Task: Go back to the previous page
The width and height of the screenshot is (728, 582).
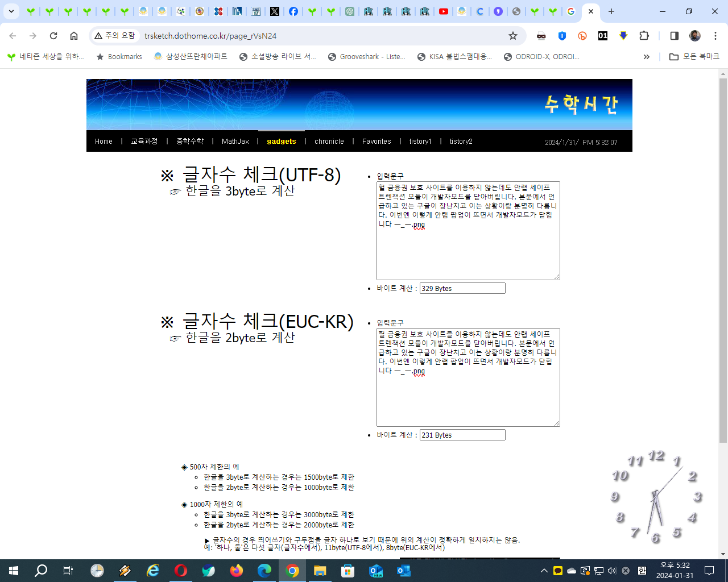Action: click(x=13, y=36)
